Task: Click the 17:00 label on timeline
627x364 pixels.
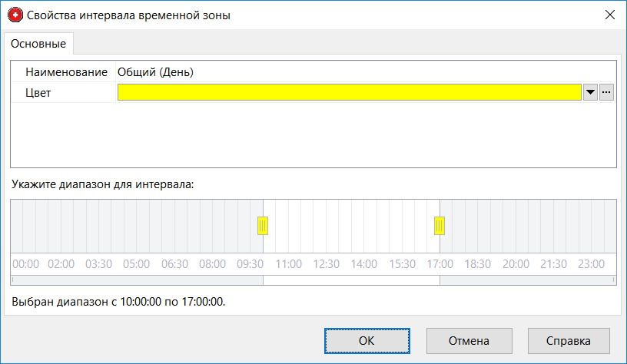Action: (440, 263)
